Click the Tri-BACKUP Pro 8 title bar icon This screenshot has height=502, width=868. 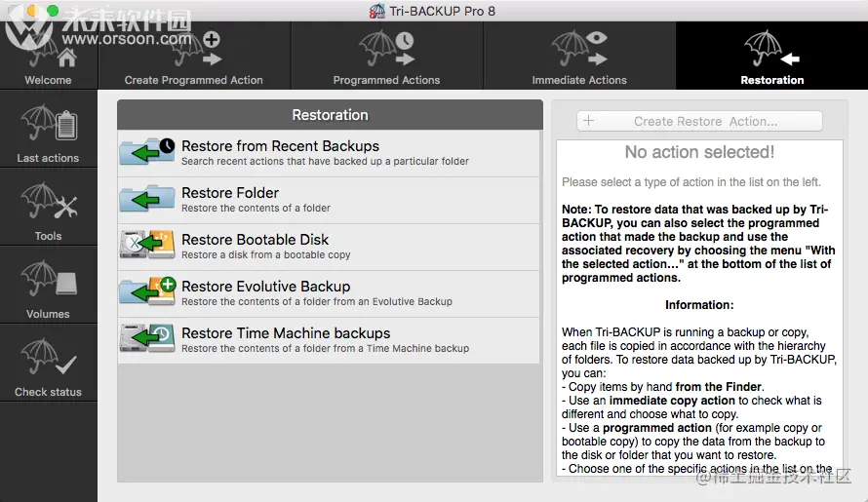tap(377, 11)
